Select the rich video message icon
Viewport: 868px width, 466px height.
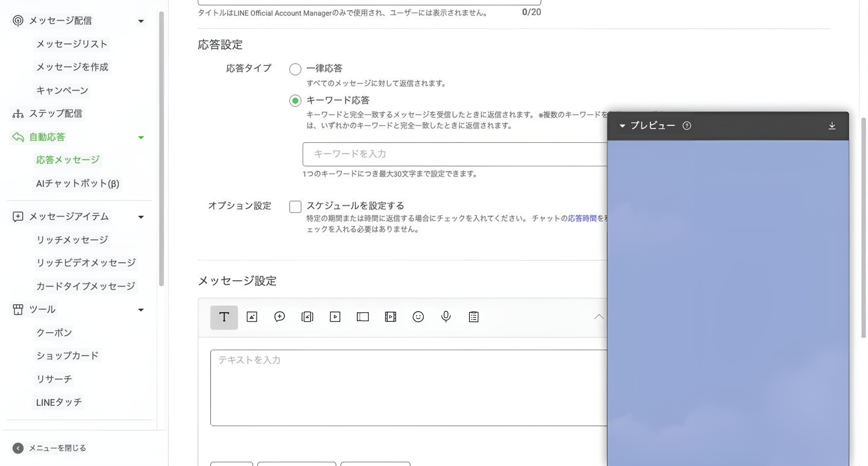pos(390,317)
